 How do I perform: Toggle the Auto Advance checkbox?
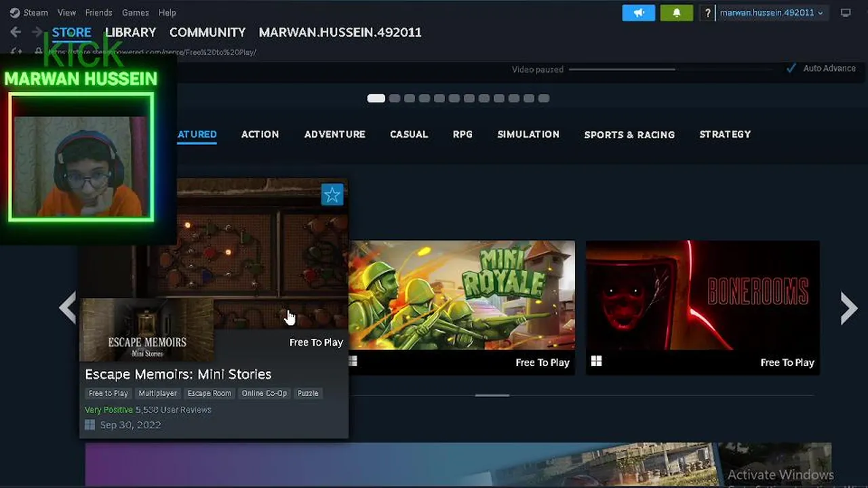791,68
